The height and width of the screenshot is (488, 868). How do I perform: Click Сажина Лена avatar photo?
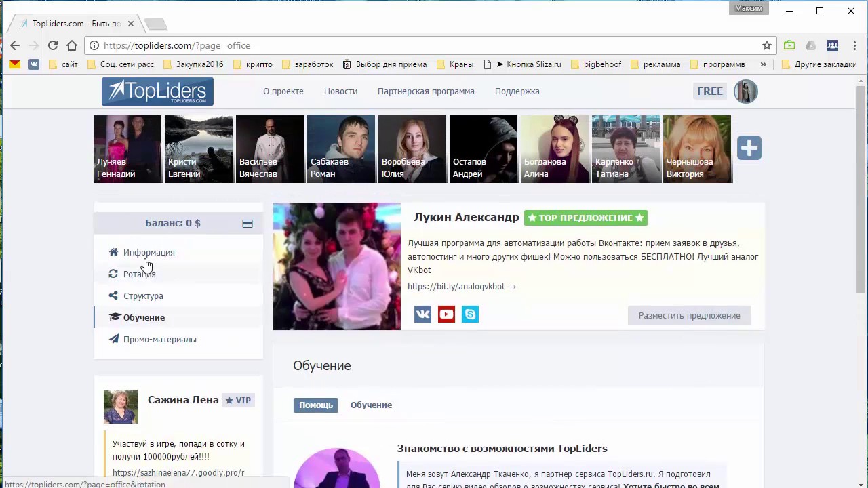coord(121,407)
